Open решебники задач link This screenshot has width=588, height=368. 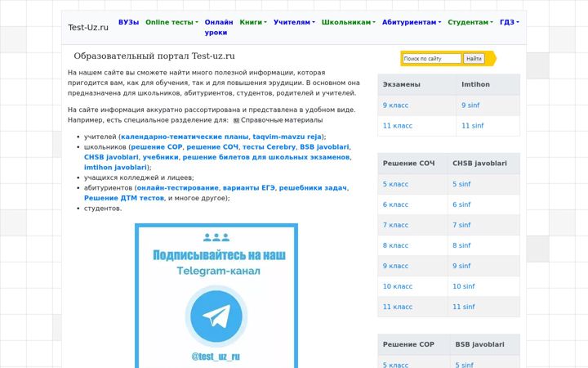tap(313, 188)
